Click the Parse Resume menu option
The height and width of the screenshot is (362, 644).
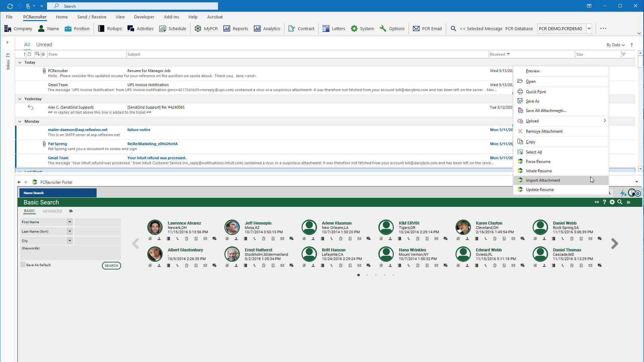tap(538, 161)
